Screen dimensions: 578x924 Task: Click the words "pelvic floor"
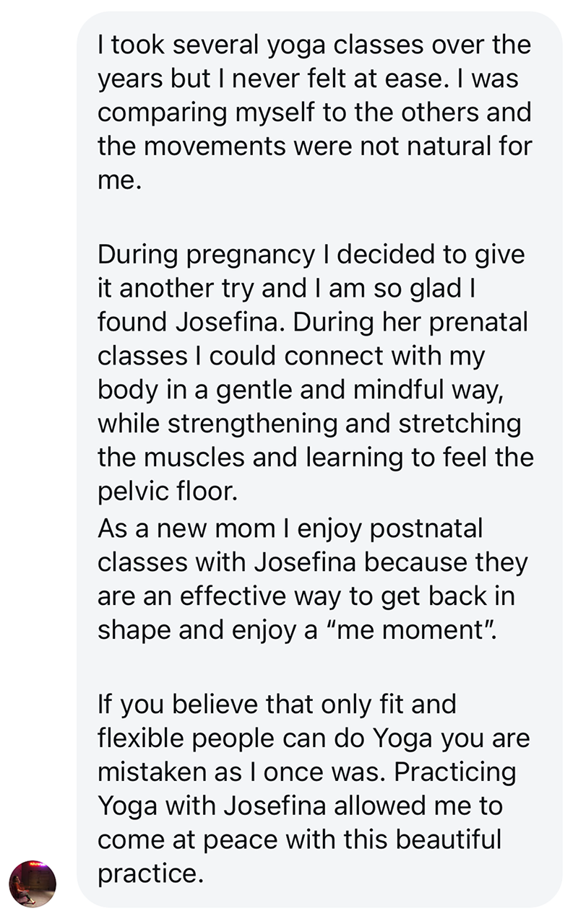point(166,492)
